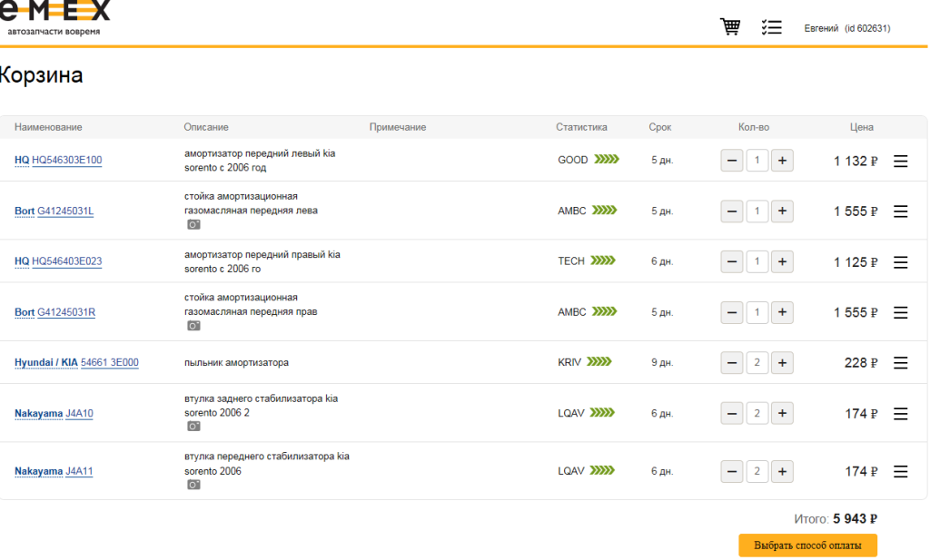View photo for Bort G41245031R strut
This screenshot has height=560, width=930.
193,326
